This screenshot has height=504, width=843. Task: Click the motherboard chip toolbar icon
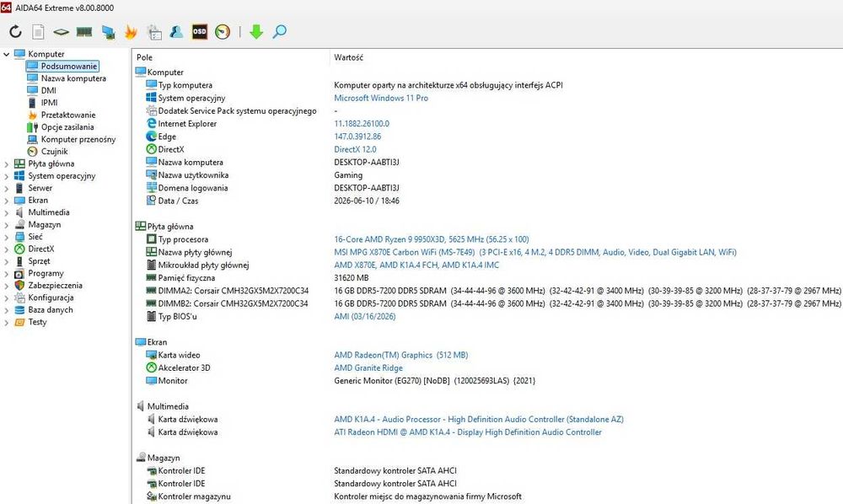pos(61,32)
